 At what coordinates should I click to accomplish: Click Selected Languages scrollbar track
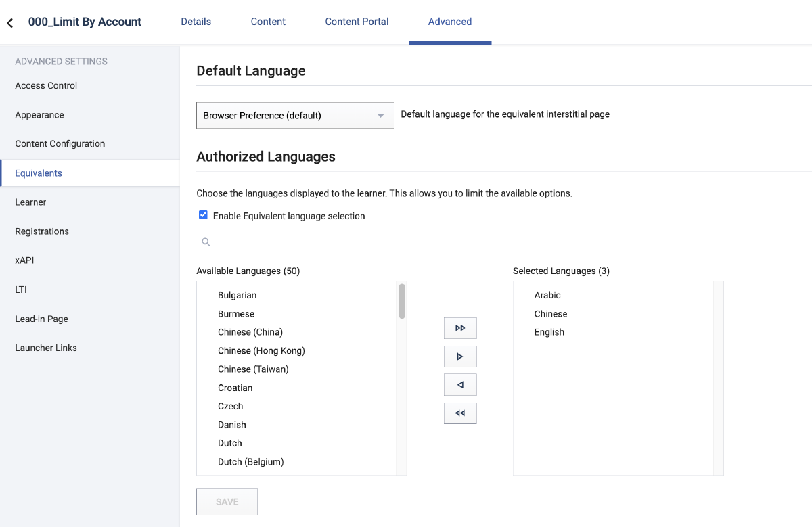point(718,378)
